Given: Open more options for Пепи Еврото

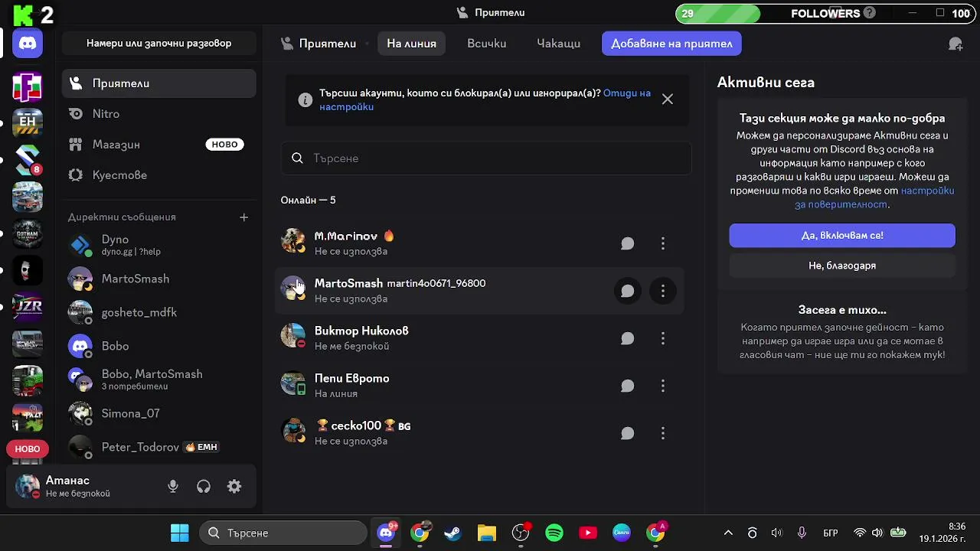Looking at the screenshot, I should coord(662,386).
